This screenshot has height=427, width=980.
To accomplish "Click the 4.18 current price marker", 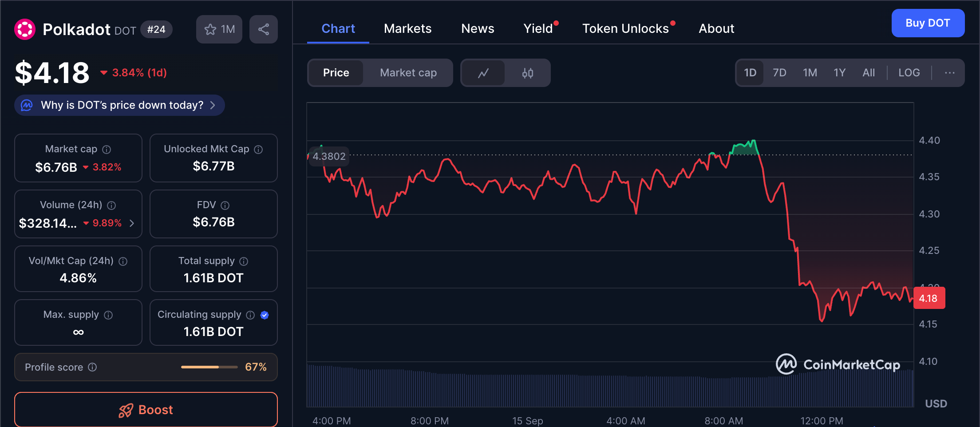I will tap(929, 298).
